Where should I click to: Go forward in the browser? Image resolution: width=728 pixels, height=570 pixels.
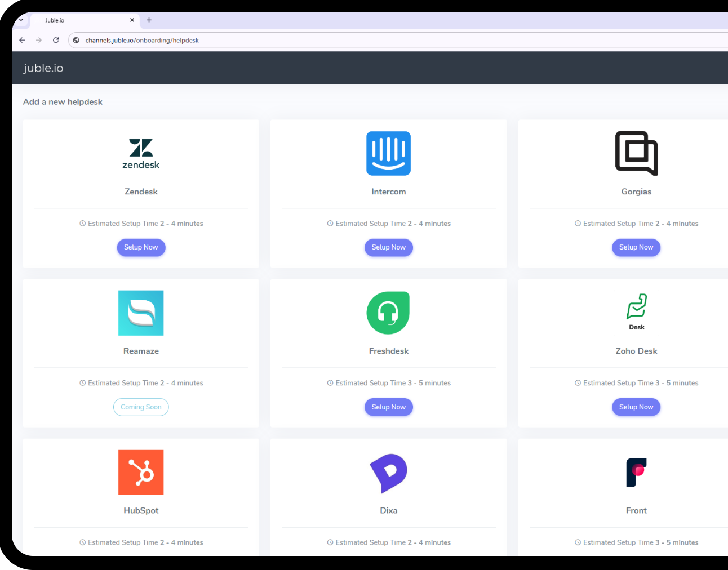tap(39, 40)
